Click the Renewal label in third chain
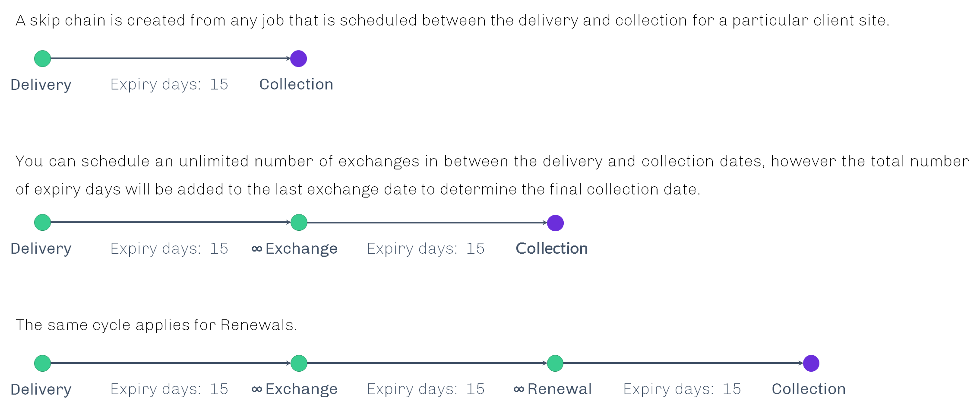 point(560,389)
